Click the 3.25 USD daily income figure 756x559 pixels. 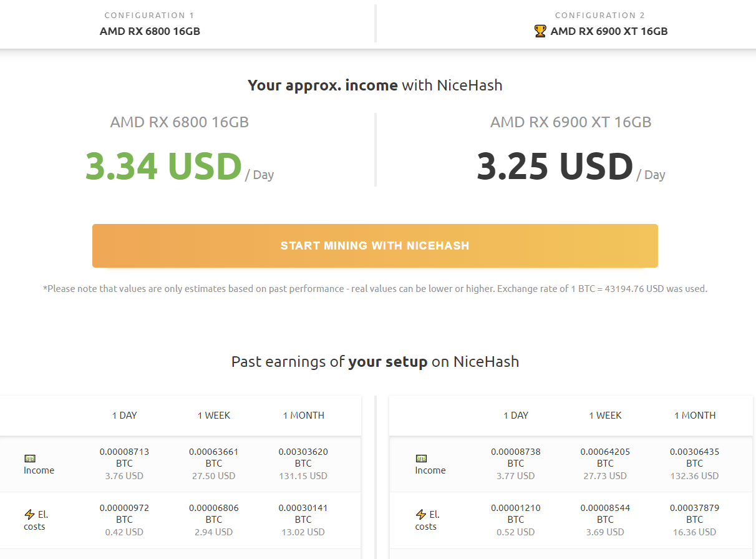(x=555, y=167)
